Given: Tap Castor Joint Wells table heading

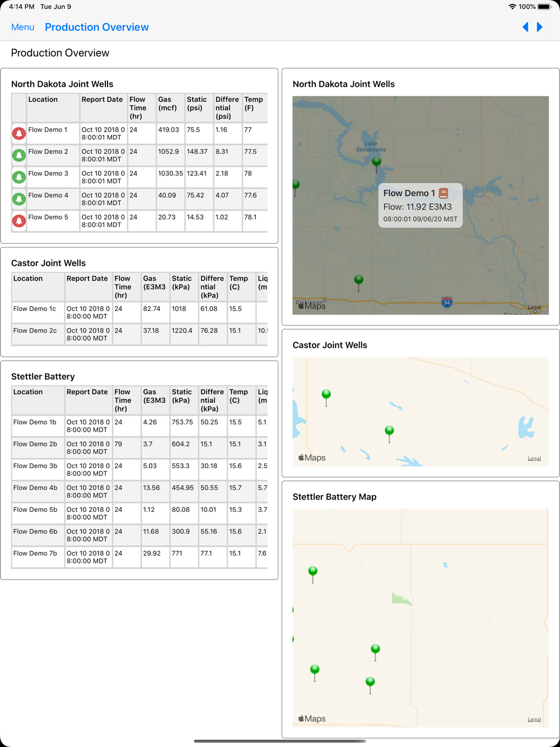Looking at the screenshot, I should point(49,263).
